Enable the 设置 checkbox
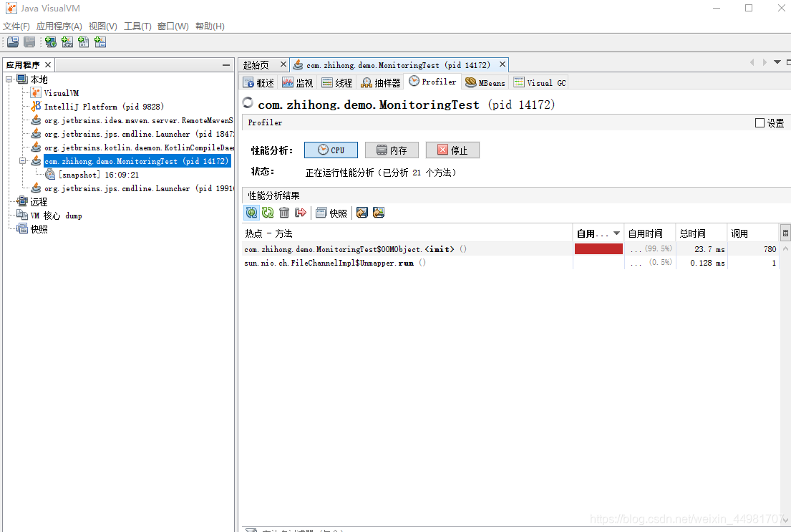The image size is (791, 532). click(760, 122)
